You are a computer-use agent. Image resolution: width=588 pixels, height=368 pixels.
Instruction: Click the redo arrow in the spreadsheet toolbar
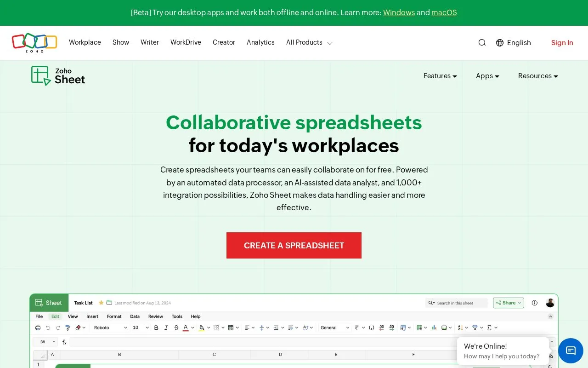click(x=58, y=328)
